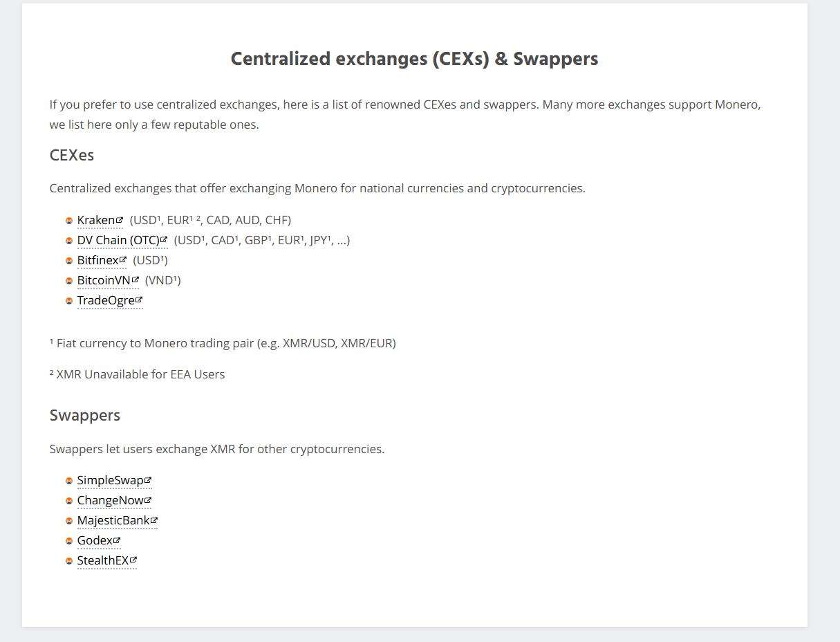Viewport: 840px width, 642px height.
Task: Click the external-link icon after MajesticBank
Action: (154, 520)
